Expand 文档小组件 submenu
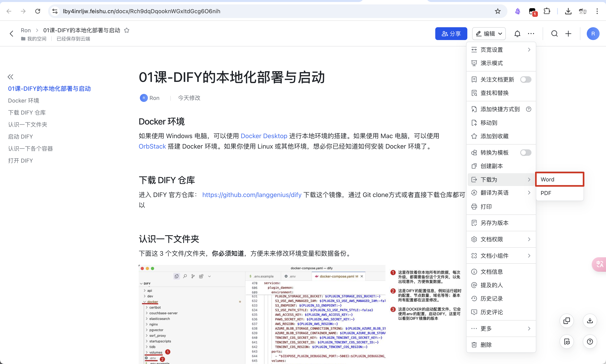 [x=501, y=256]
